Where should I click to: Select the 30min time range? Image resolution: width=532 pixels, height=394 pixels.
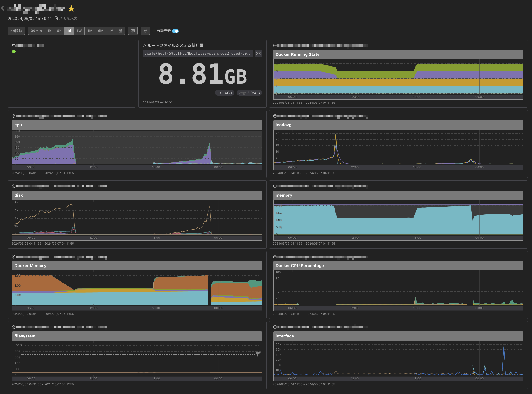tap(36, 31)
